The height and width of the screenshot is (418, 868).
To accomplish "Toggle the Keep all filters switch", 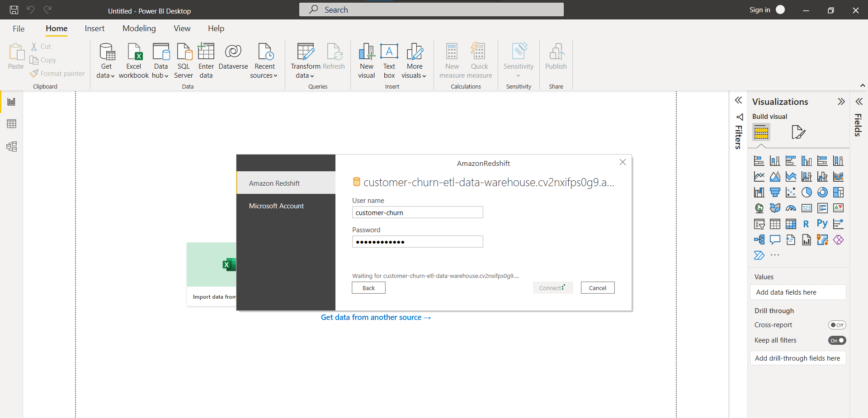I will click(837, 340).
